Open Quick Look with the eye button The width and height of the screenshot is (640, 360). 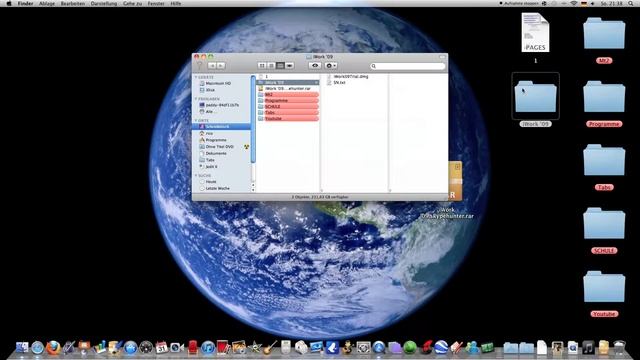[x=315, y=65]
